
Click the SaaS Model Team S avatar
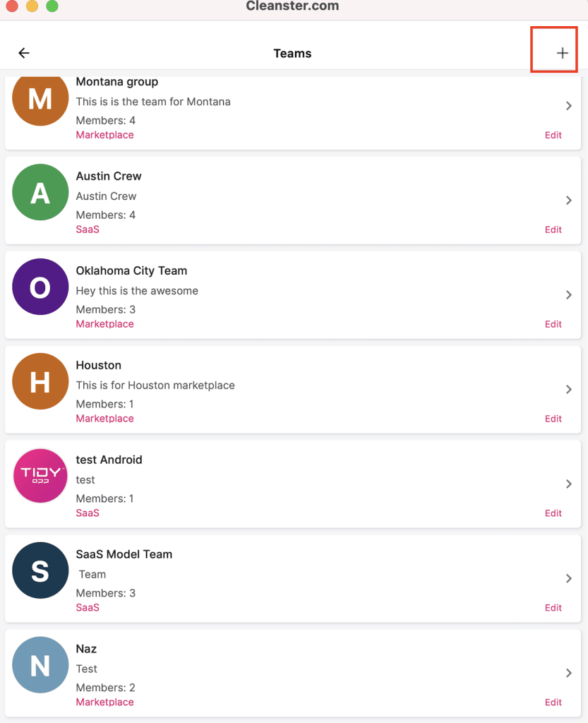40,570
